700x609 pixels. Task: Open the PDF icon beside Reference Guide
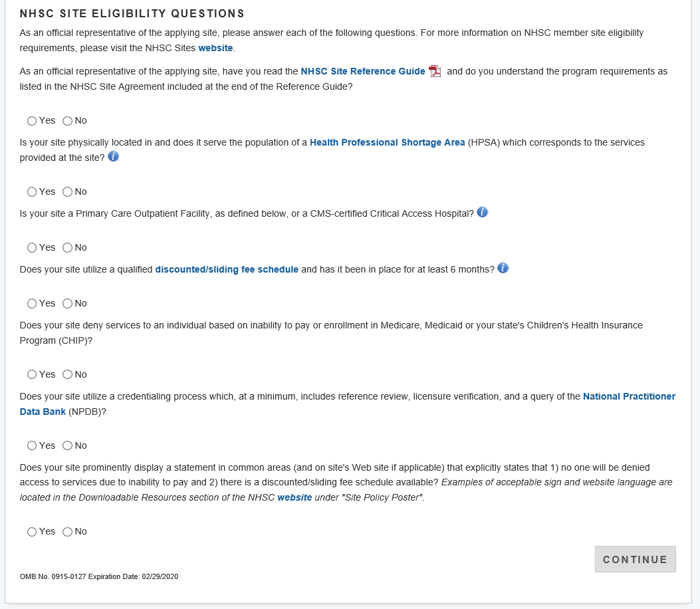coord(435,72)
